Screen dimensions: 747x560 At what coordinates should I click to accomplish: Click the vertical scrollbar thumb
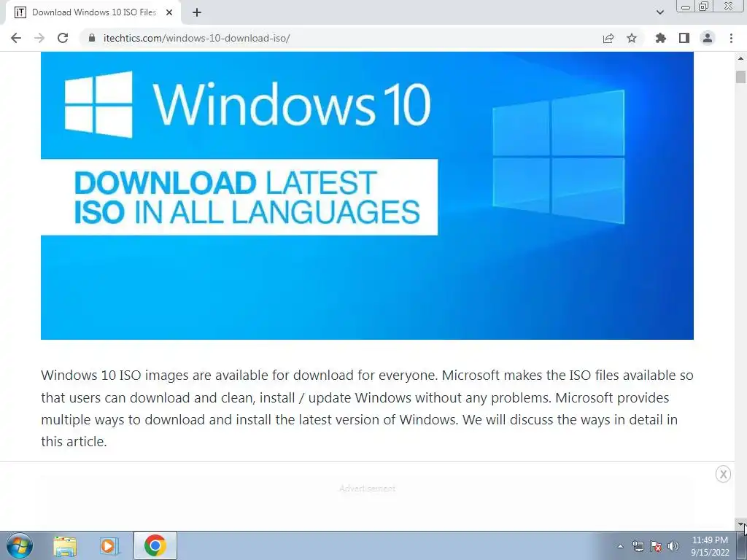coord(741,77)
